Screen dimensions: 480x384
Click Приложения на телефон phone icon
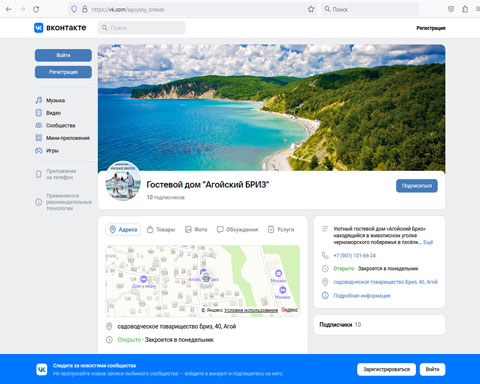click(x=39, y=174)
